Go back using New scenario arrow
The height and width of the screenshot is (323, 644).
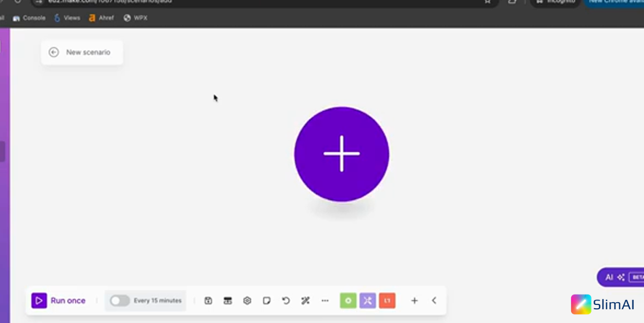tap(54, 52)
